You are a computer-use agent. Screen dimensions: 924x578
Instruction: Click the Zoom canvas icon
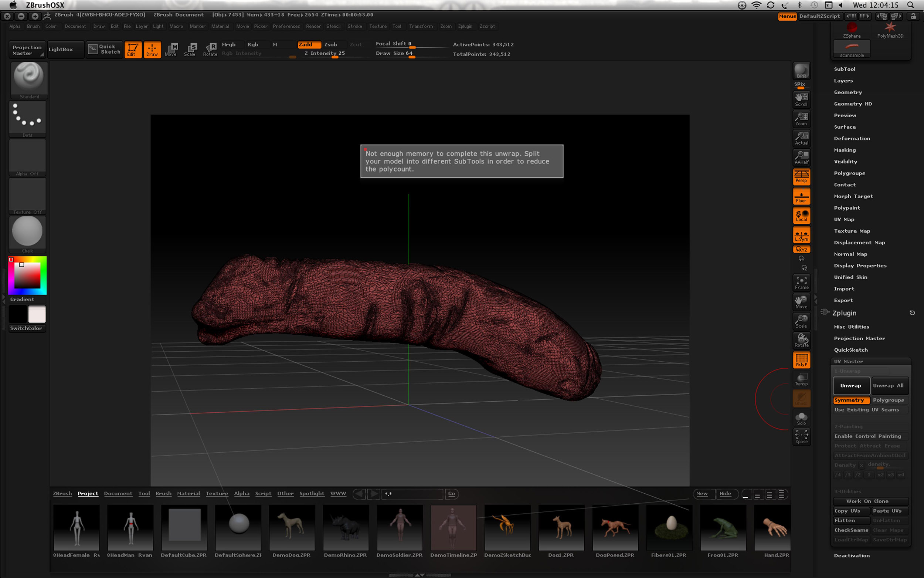(x=801, y=119)
